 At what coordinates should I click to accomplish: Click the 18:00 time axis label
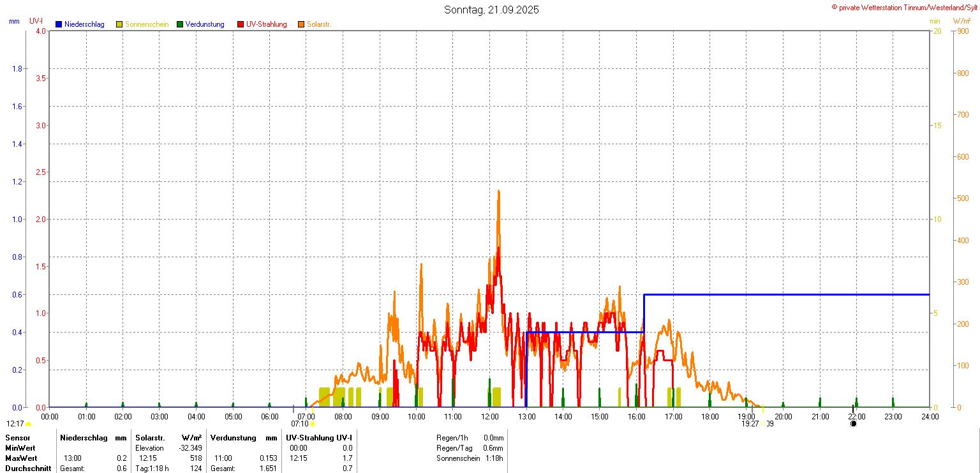pyautogui.click(x=710, y=417)
